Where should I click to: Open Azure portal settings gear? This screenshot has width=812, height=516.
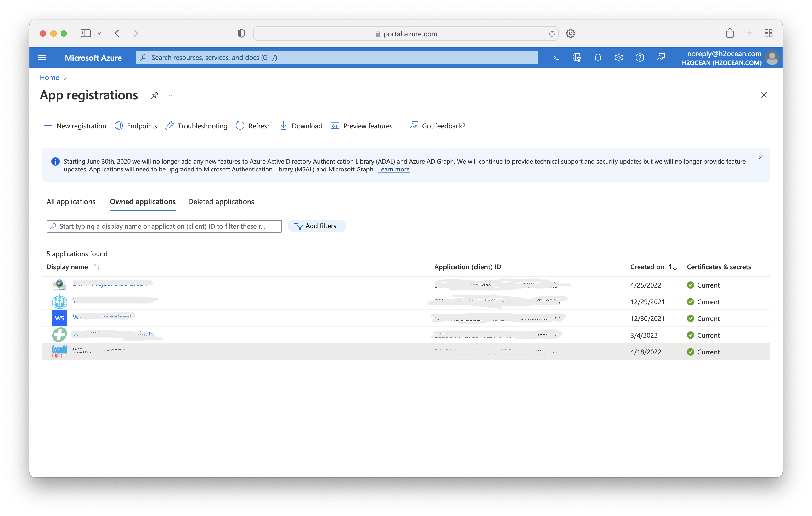tap(619, 58)
